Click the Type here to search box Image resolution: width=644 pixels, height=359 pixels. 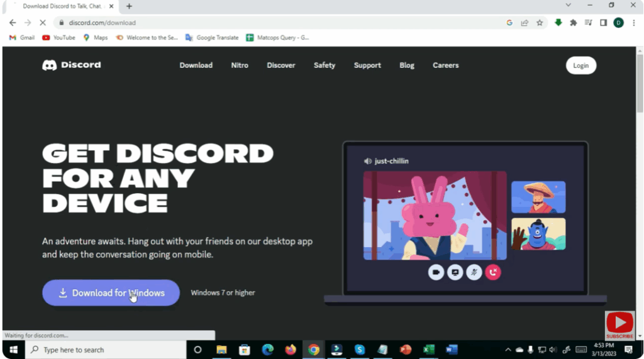pos(106,350)
